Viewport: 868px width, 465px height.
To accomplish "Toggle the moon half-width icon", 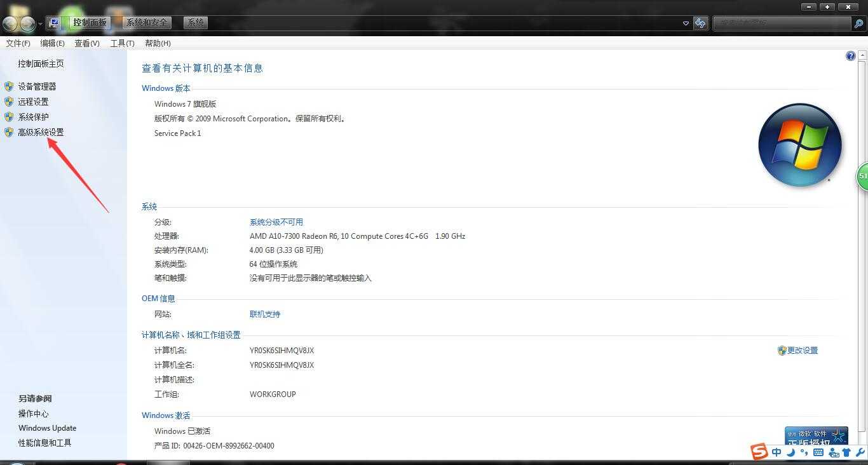I will click(791, 452).
